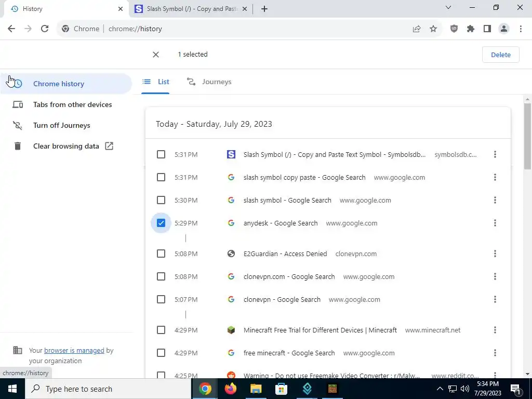
Task: Open Firefox from the taskbar
Action: point(231,389)
